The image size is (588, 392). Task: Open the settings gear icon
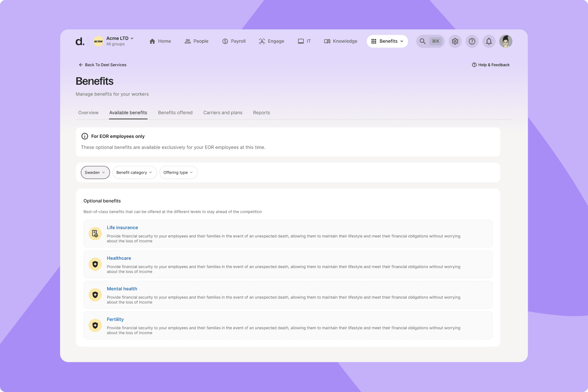pos(455,41)
